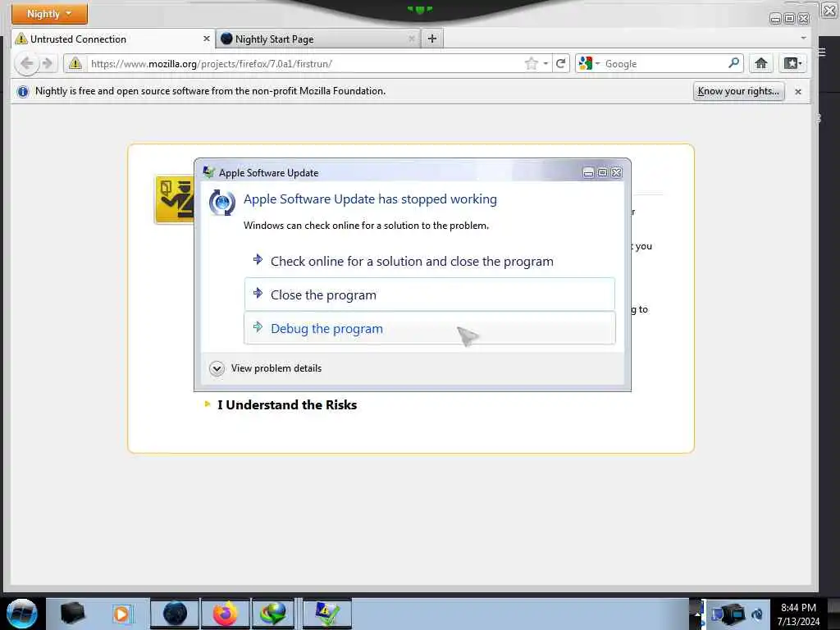Expand I Understand the Risks section
The width and height of the screenshot is (840, 630).
[281, 404]
